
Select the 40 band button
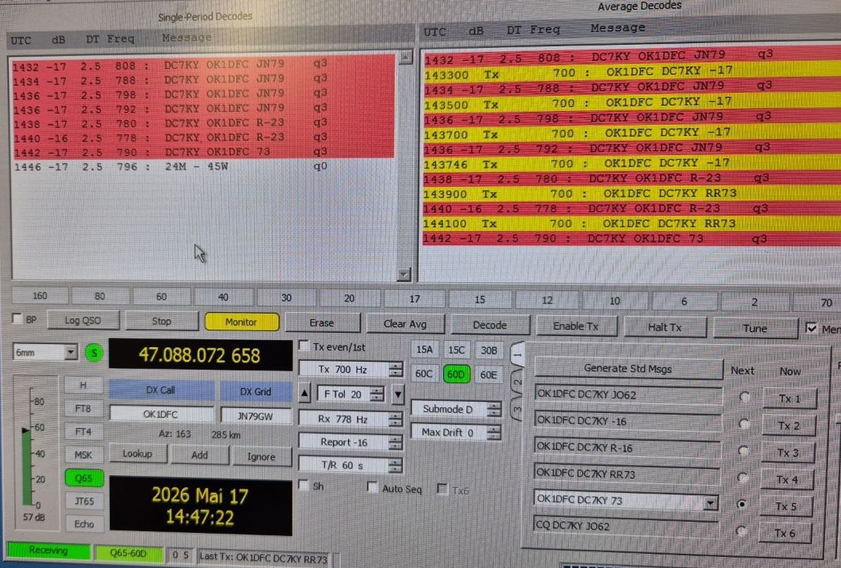click(223, 297)
